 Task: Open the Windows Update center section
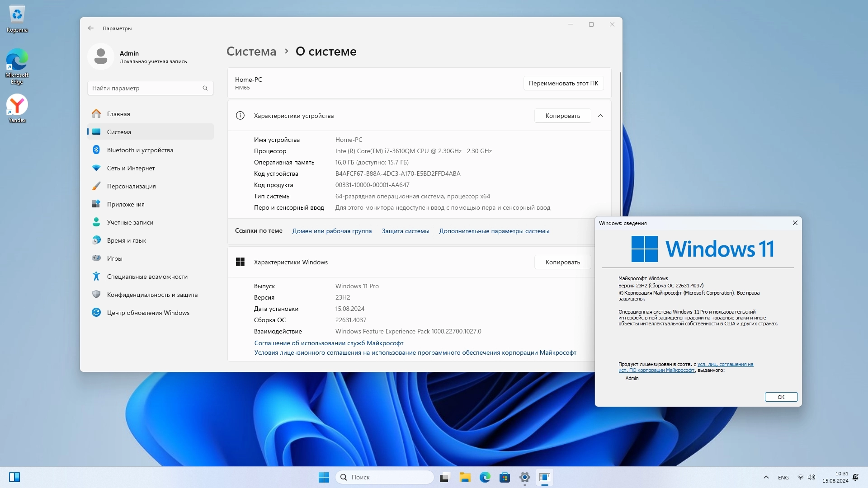[148, 313]
